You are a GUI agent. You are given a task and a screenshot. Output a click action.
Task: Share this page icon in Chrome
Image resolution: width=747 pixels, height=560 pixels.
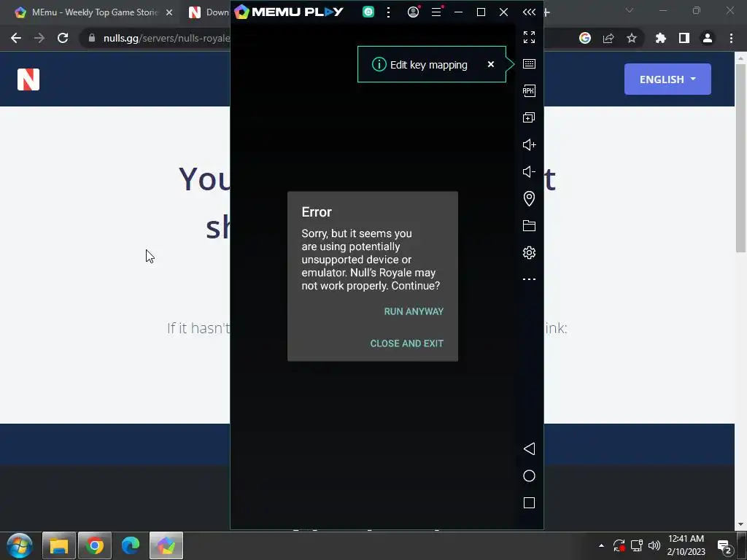[x=608, y=38]
